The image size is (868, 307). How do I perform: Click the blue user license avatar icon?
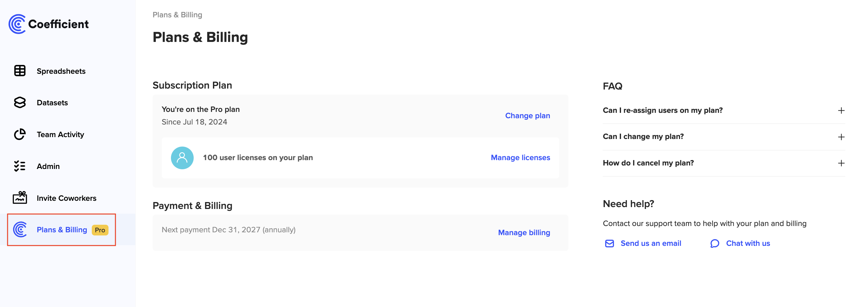[182, 157]
